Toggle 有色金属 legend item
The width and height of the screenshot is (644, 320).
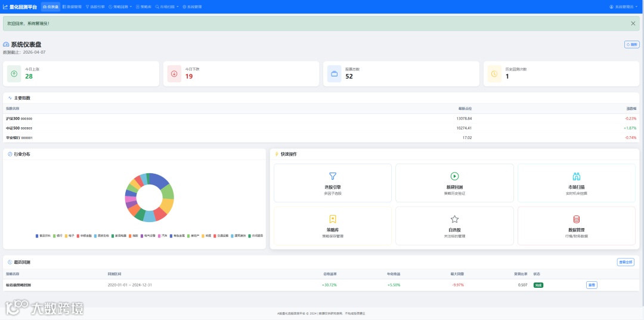pyautogui.click(x=177, y=236)
